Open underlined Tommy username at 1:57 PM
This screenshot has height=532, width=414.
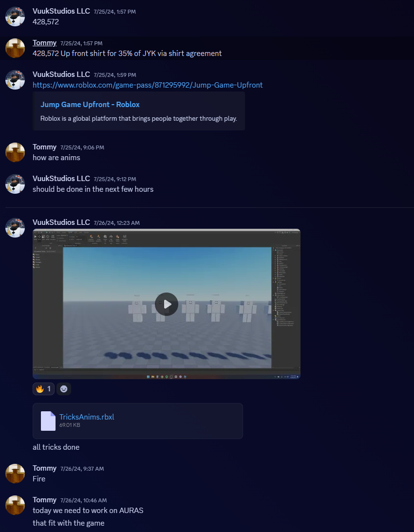(44, 43)
